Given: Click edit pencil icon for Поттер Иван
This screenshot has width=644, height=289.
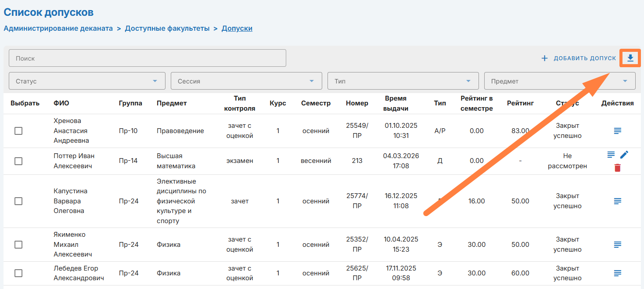Looking at the screenshot, I should 624,155.
